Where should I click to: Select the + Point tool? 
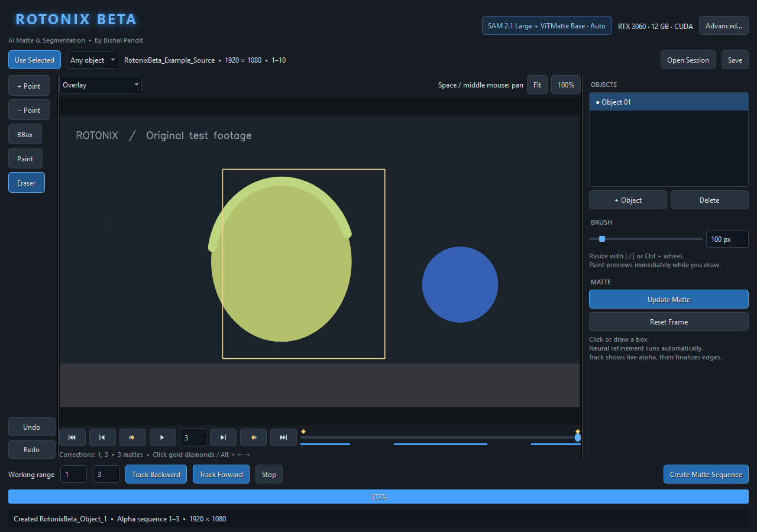click(x=29, y=86)
